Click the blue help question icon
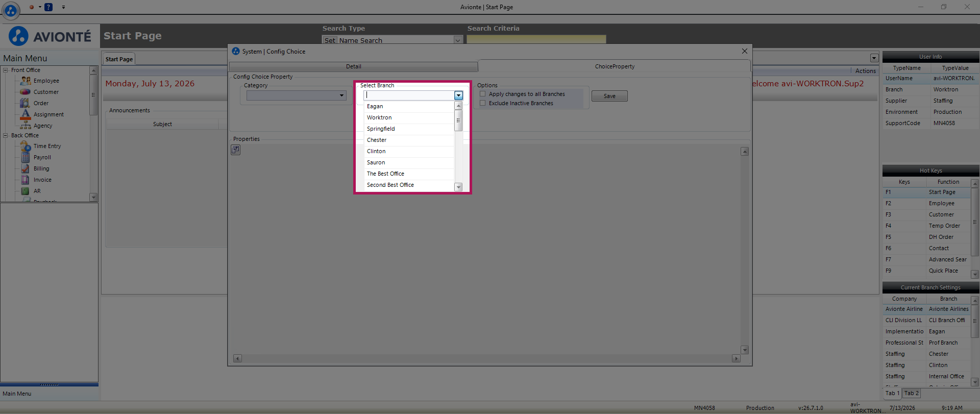980x414 pixels. click(48, 7)
